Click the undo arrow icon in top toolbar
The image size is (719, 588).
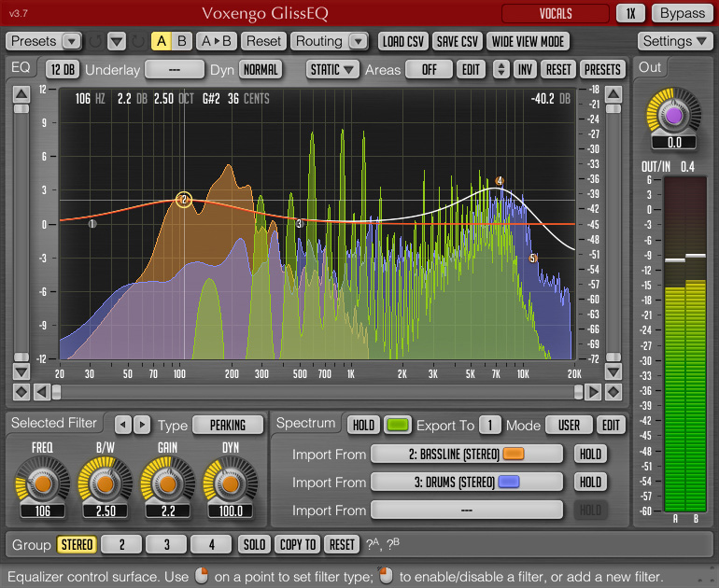click(94, 41)
